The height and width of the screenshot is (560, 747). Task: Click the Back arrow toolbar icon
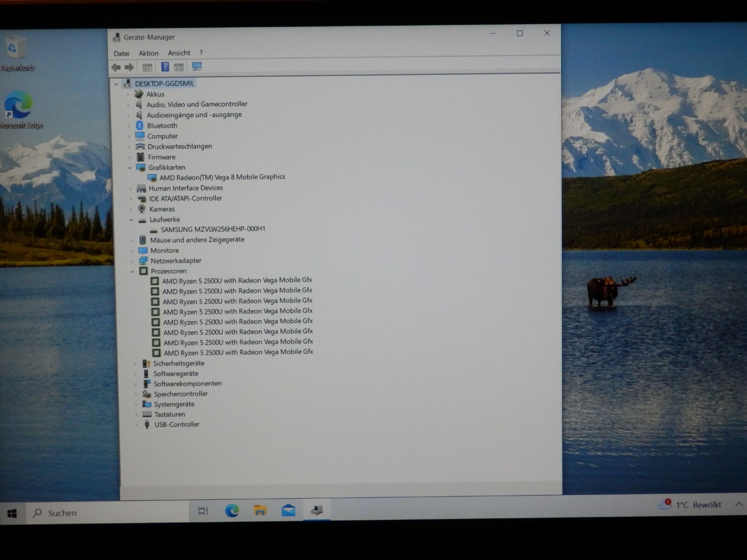(116, 67)
